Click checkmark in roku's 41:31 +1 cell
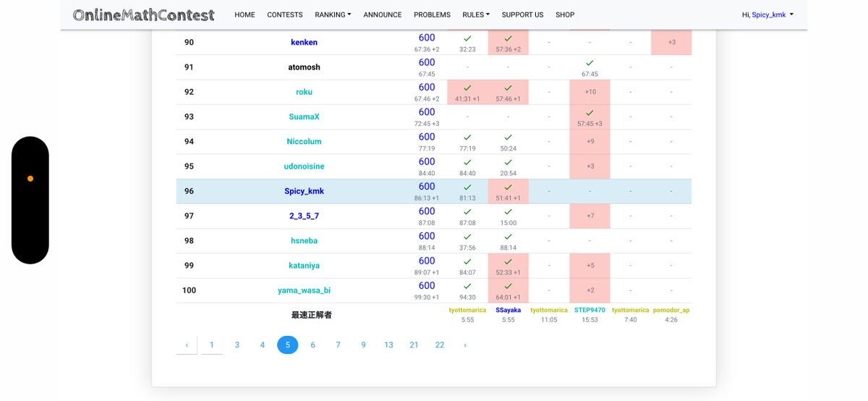 click(x=467, y=88)
